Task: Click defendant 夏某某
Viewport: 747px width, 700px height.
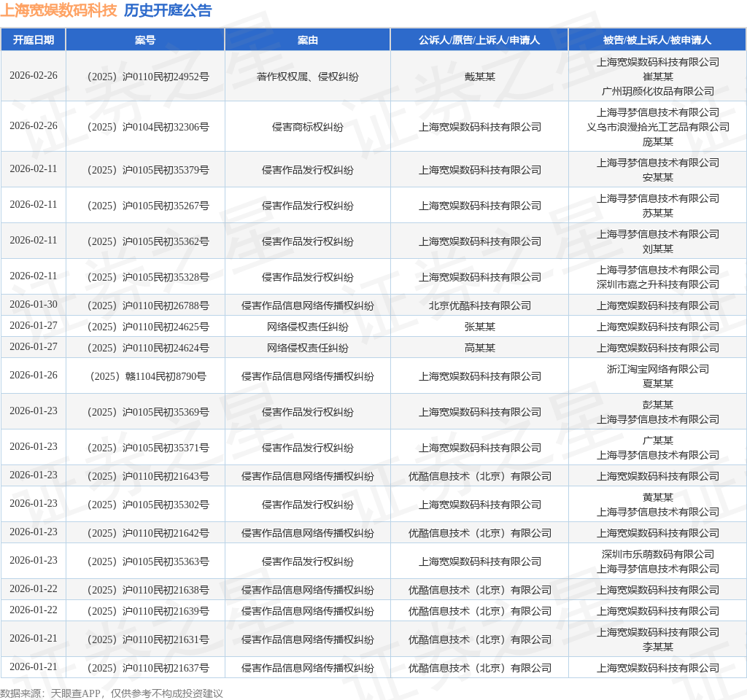Action: [x=657, y=384]
